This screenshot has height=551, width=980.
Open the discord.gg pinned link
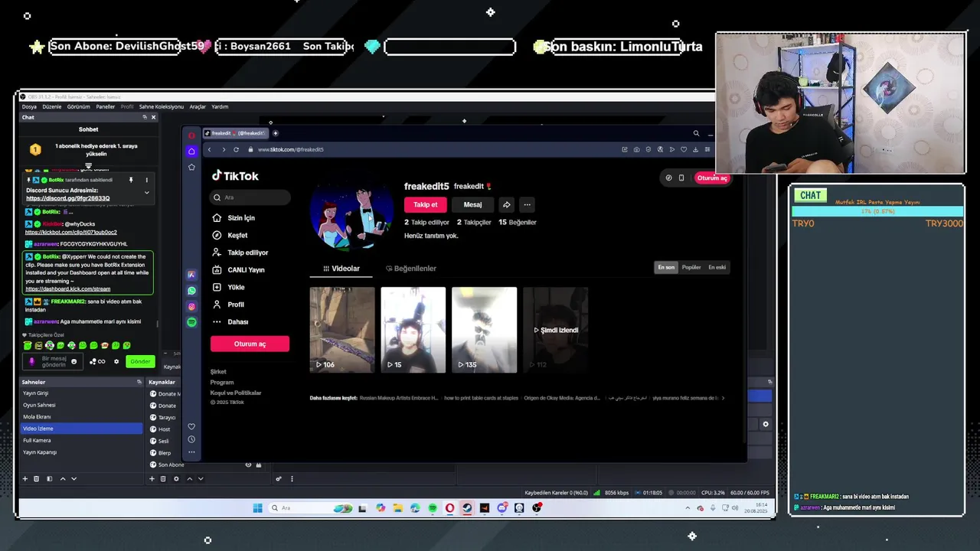click(x=67, y=198)
